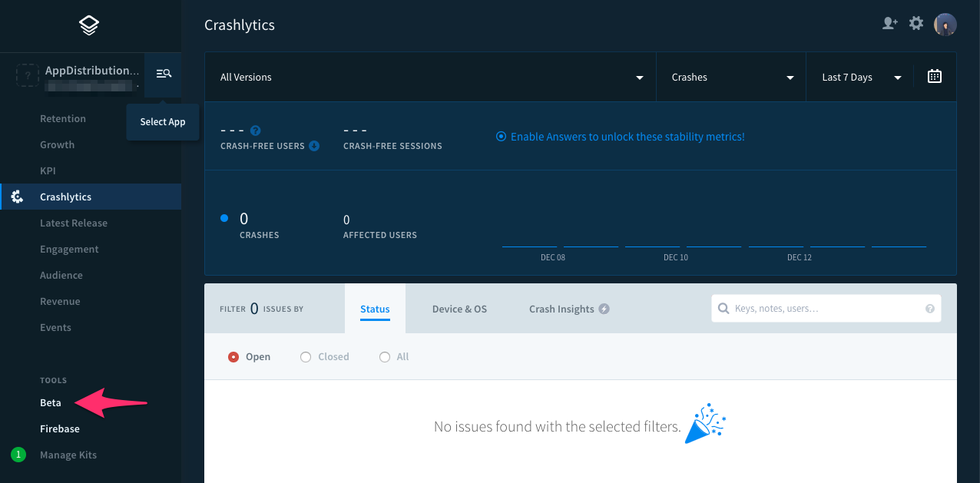Open KPI in the sidebar

click(48, 170)
